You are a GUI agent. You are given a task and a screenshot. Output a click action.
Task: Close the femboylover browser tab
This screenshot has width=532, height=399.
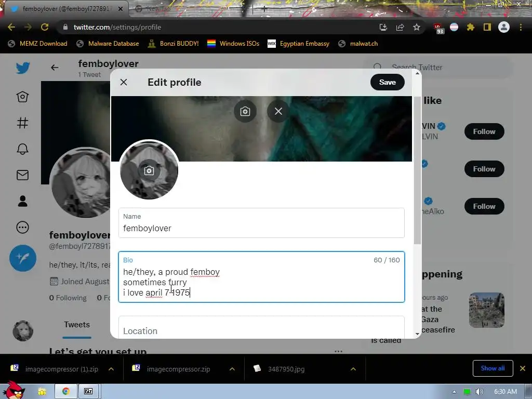coord(121,9)
